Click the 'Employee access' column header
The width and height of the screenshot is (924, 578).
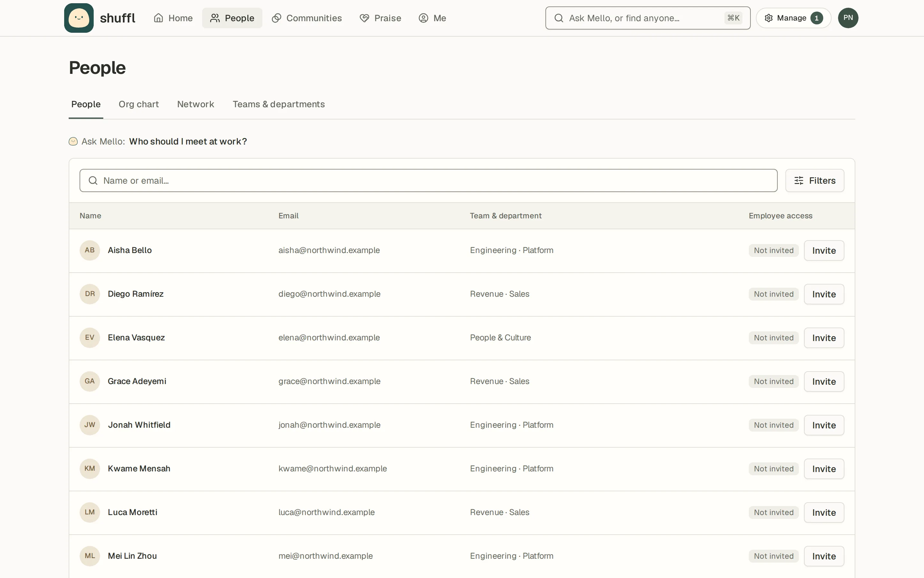[x=781, y=215]
